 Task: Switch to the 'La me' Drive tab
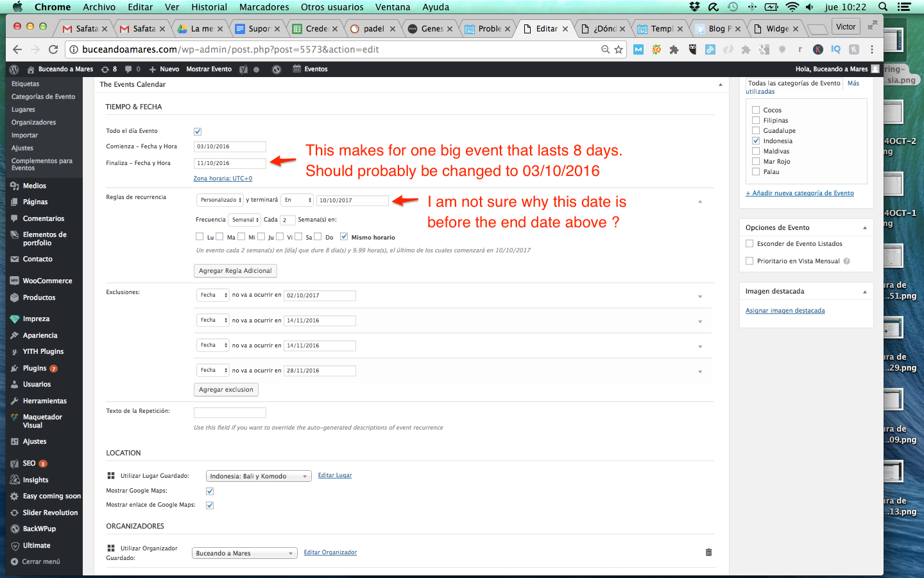[x=200, y=29]
